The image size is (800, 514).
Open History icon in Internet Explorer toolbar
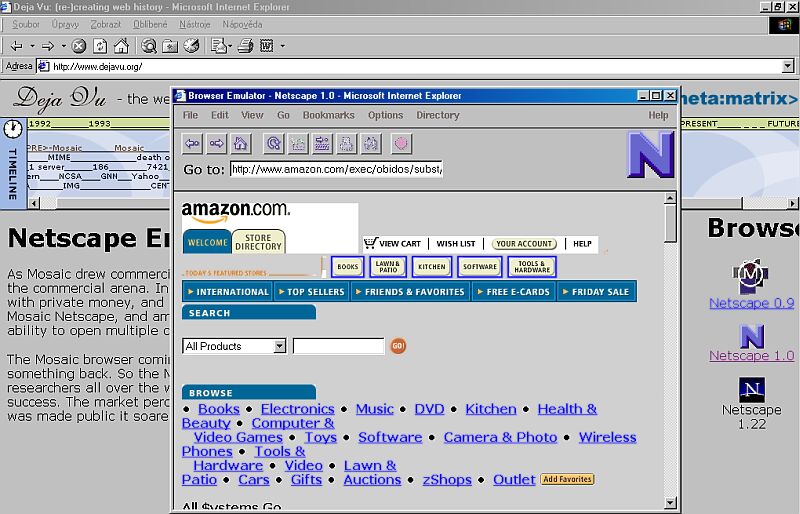pos(191,46)
